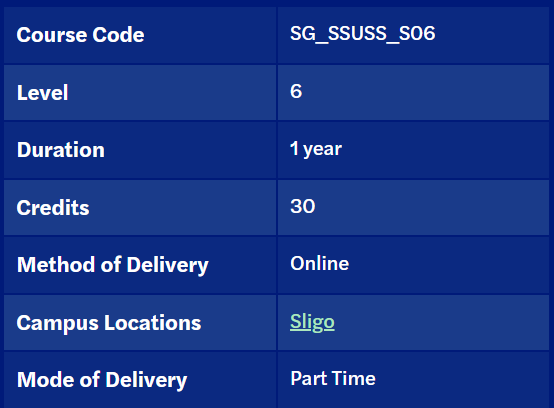Screen dimensions: 554x408
Task: Click the Method of Delivery value cell
Action: click(413, 265)
